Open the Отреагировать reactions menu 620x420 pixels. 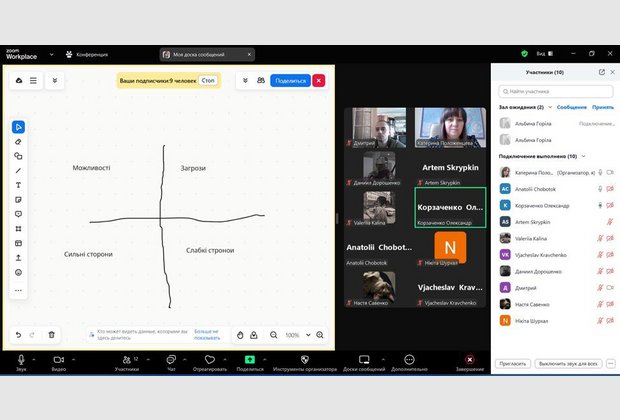(210, 362)
